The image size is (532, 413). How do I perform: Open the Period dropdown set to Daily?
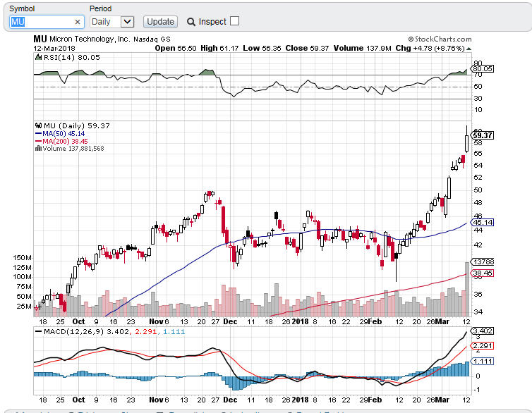tap(111, 22)
